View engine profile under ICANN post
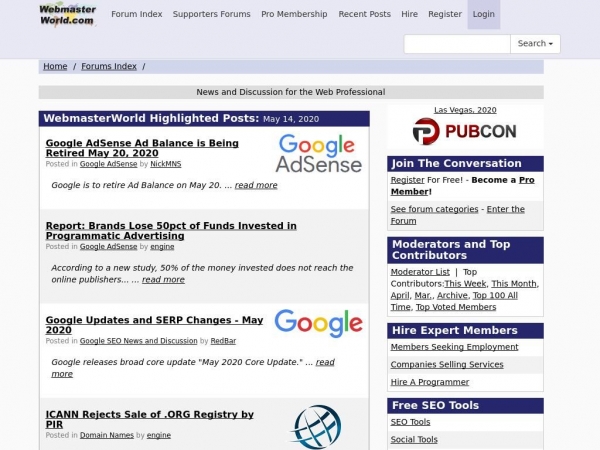Image resolution: width=600 pixels, height=450 pixels. pyautogui.click(x=159, y=435)
